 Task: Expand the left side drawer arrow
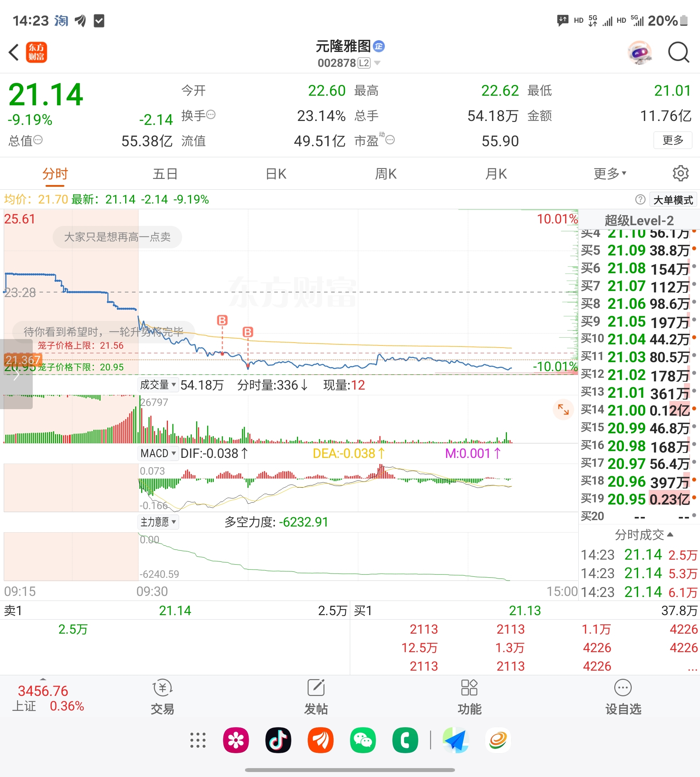coord(16,374)
